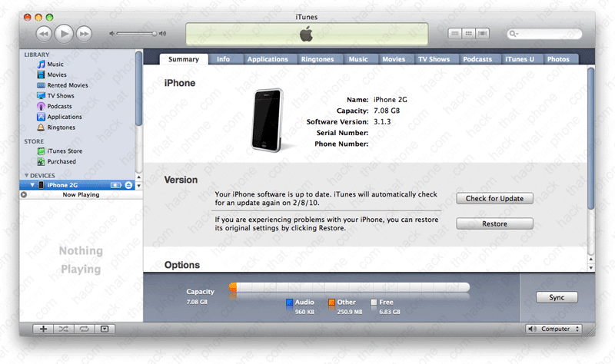The height and width of the screenshot is (364, 615).
Task: Click the Software Version 3.1.3 text
Action: tap(349, 122)
